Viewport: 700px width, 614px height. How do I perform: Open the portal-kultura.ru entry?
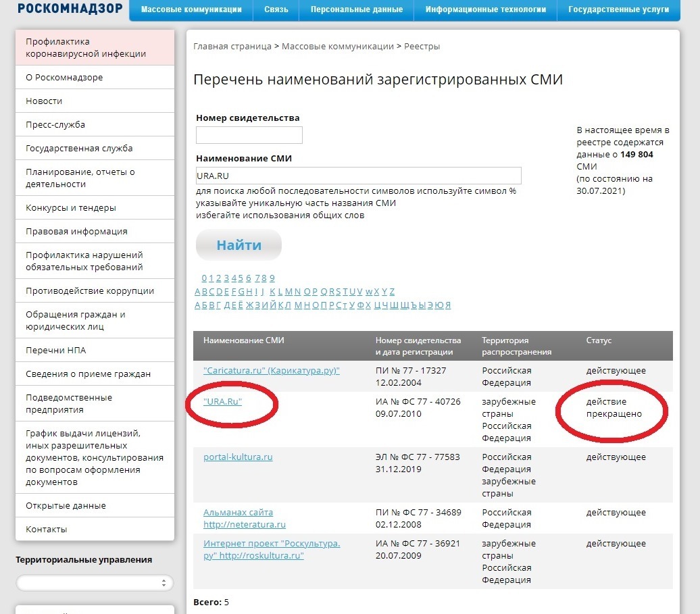[238, 457]
